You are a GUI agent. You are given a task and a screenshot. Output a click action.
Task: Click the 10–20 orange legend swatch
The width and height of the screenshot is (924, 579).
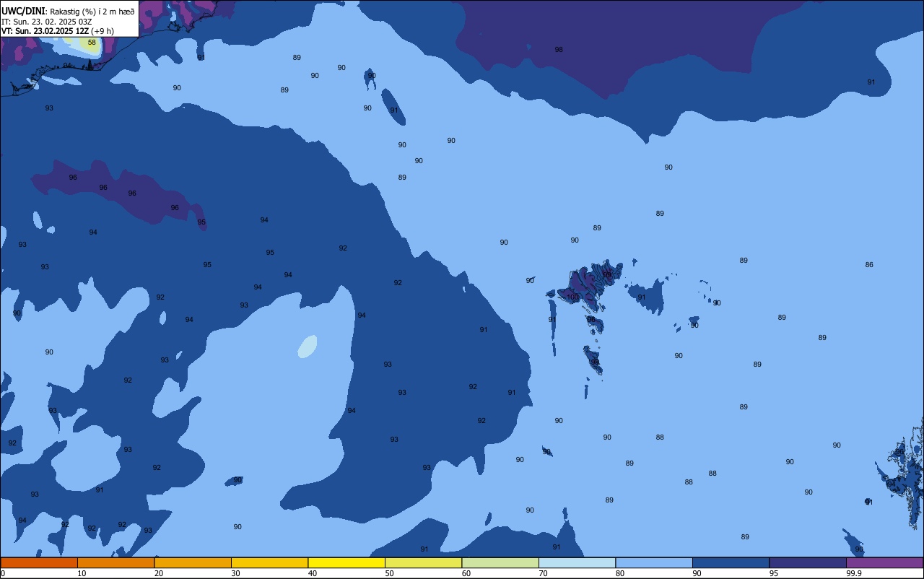coord(116,562)
